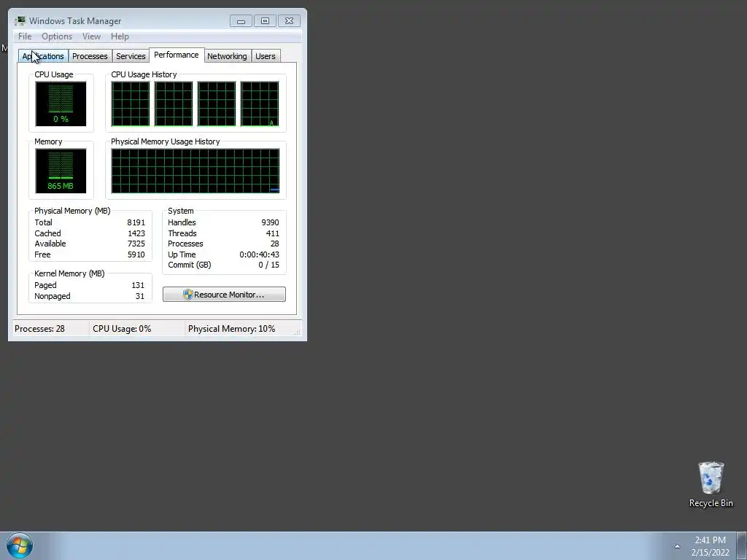The width and height of the screenshot is (747, 560).
Task: Open the Options menu
Action: point(57,36)
